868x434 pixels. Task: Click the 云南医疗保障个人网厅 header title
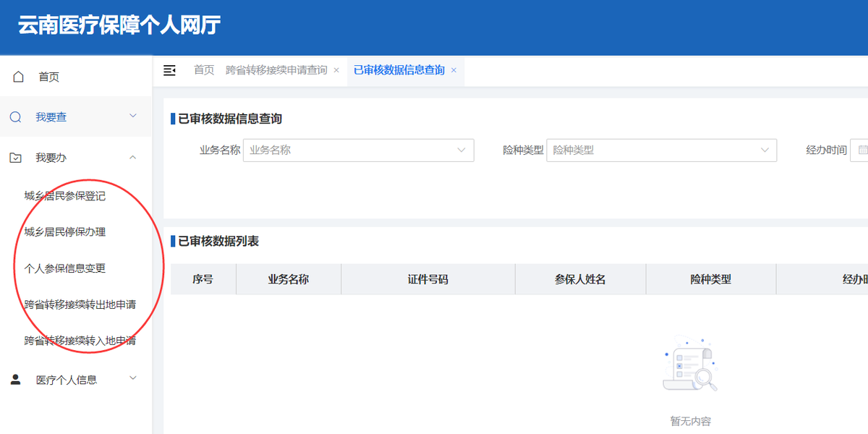coord(119,25)
